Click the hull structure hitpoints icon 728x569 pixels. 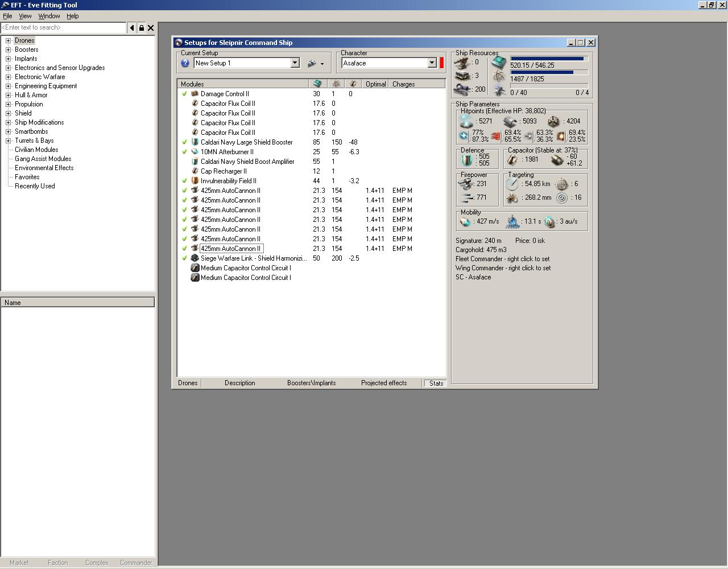pos(553,121)
